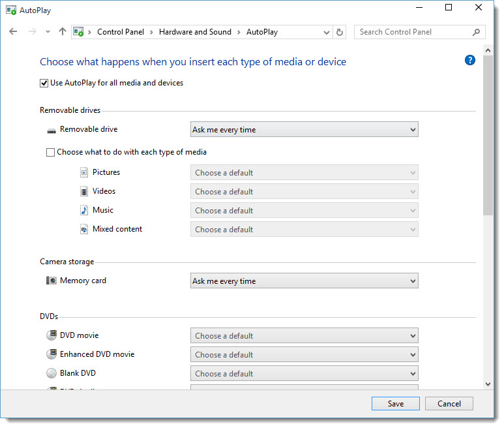
Task: Uncheck Use AutoPlay for all media and devices
Action: click(44, 84)
